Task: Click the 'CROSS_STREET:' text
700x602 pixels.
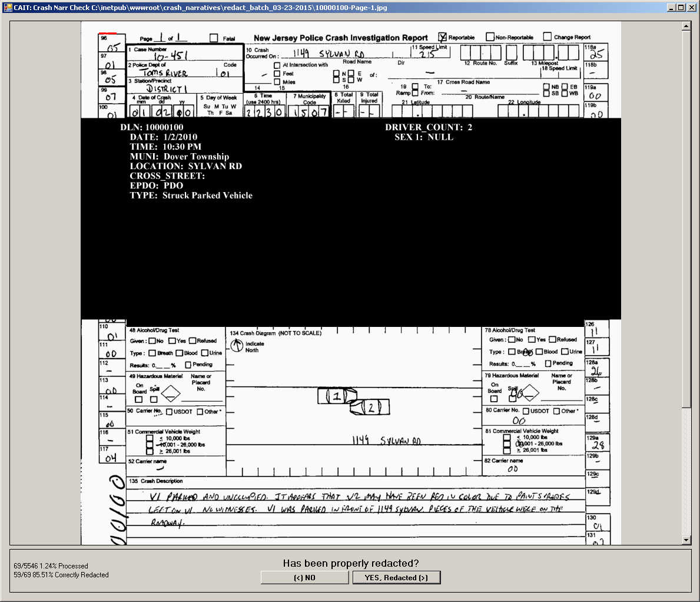Action: [x=167, y=176]
